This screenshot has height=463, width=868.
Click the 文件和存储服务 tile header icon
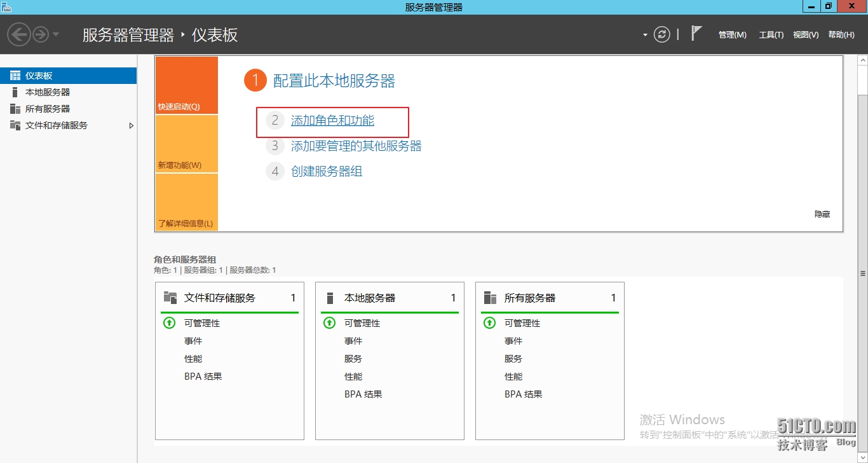pos(170,298)
